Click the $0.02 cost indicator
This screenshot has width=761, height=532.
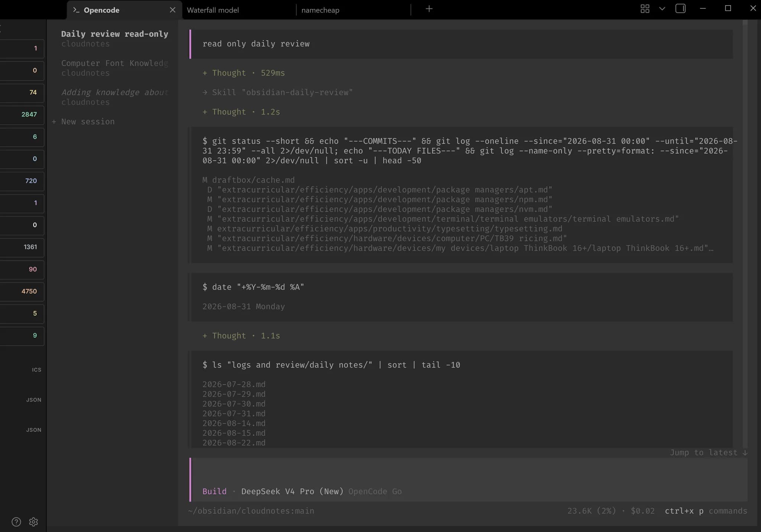tap(642, 511)
